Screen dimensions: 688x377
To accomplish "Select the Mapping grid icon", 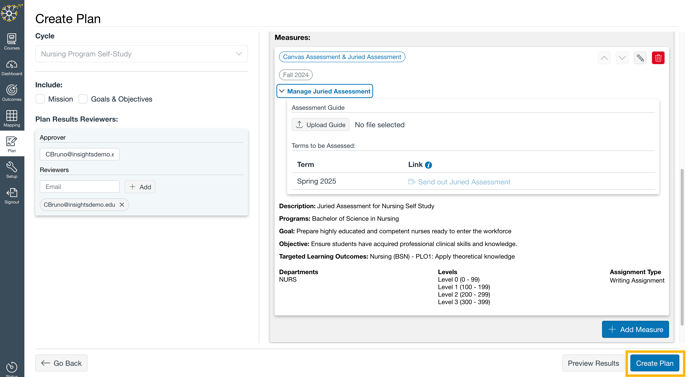I will coord(12,118).
